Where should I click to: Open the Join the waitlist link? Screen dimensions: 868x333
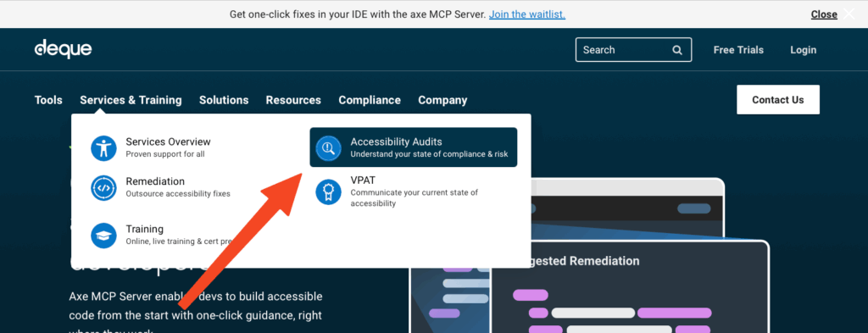pos(527,14)
